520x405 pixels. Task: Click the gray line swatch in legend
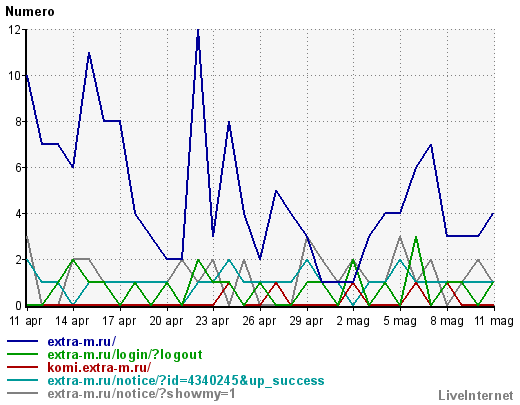[22, 393]
